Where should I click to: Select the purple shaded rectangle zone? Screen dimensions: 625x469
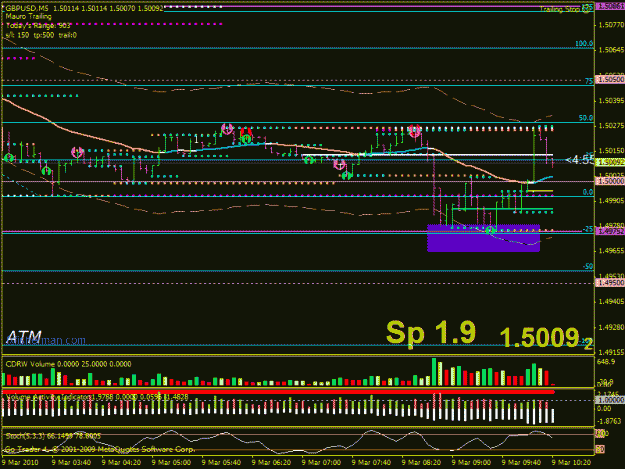pyautogui.click(x=483, y=238)
